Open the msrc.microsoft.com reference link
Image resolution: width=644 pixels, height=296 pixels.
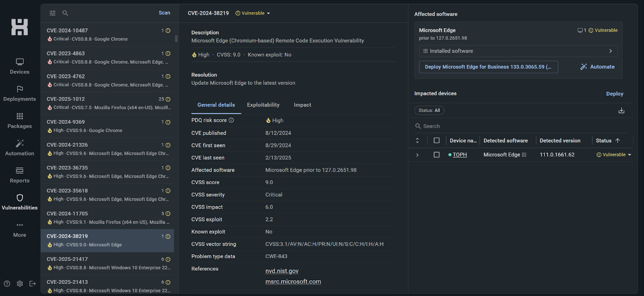293,282
